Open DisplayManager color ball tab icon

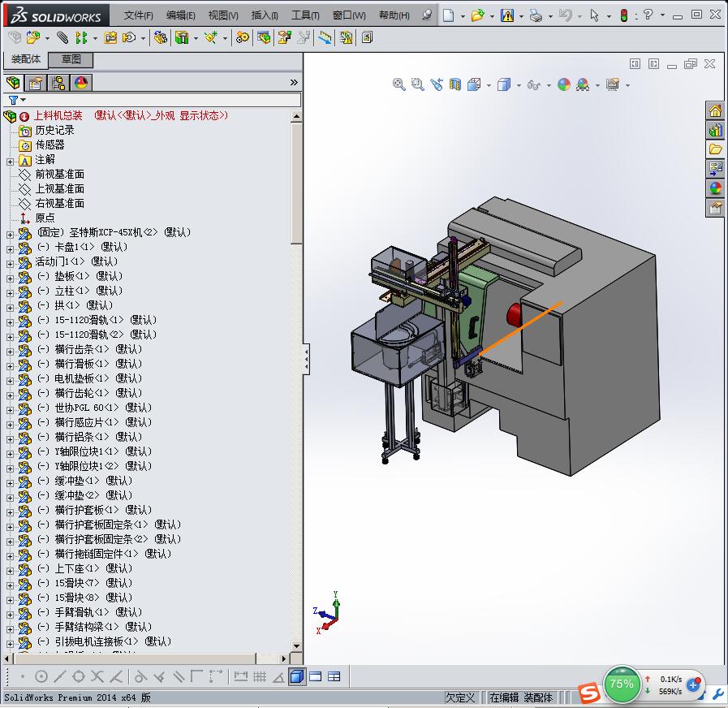81,83
